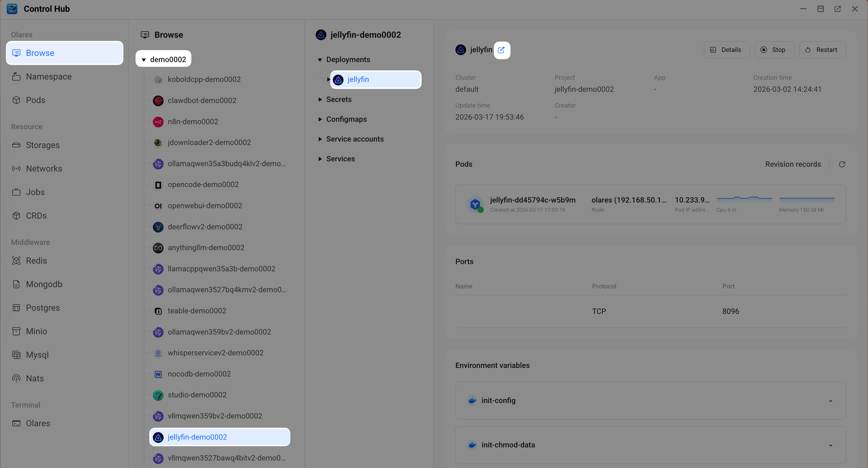Stop the jellyfin deployment
Viewport: 868px width, 468px height.
tap(774, 50)
